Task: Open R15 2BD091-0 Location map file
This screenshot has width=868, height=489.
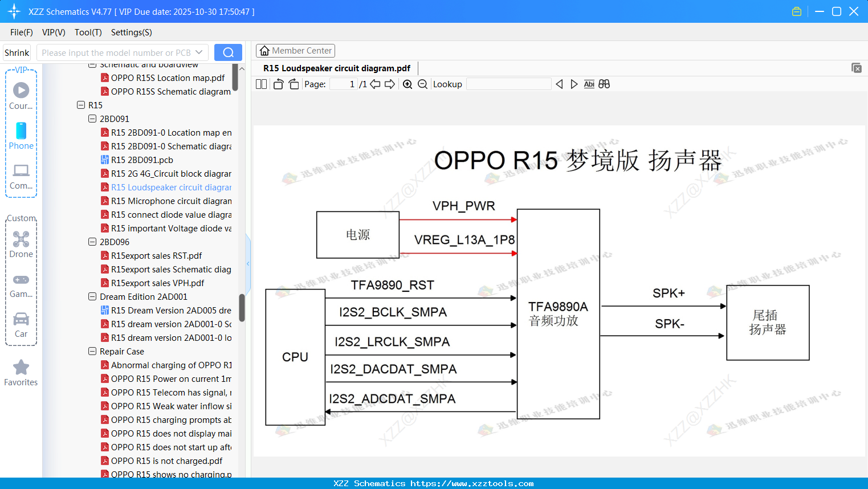Action: pos(166,133)
